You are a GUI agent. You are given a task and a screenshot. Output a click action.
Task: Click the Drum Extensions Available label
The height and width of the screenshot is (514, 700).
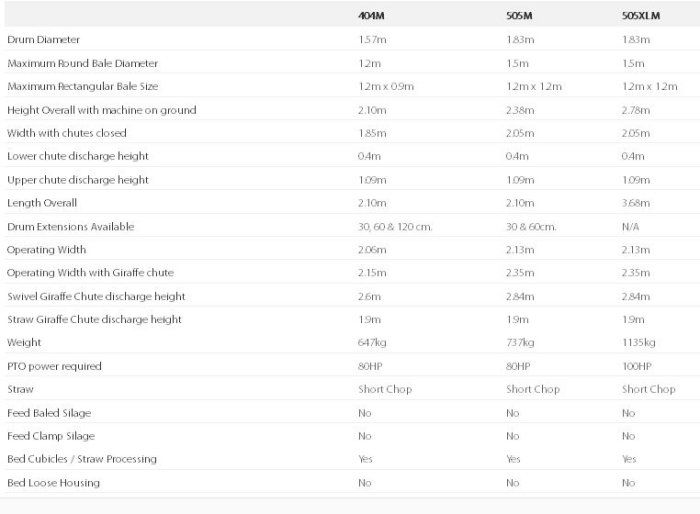pyautogui.click(x=70, y=226)
